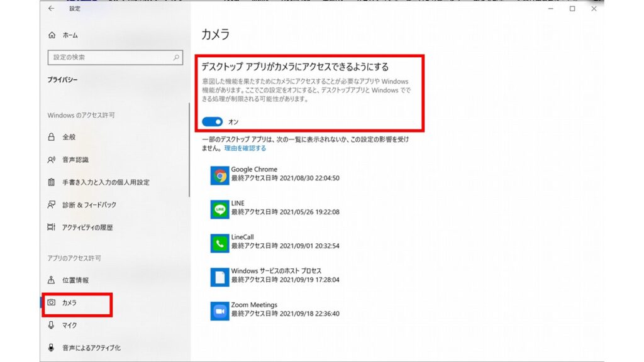Viewport: 644px width, 362px height.
Task: Click the LINE app icon
Action: point(220,209)
